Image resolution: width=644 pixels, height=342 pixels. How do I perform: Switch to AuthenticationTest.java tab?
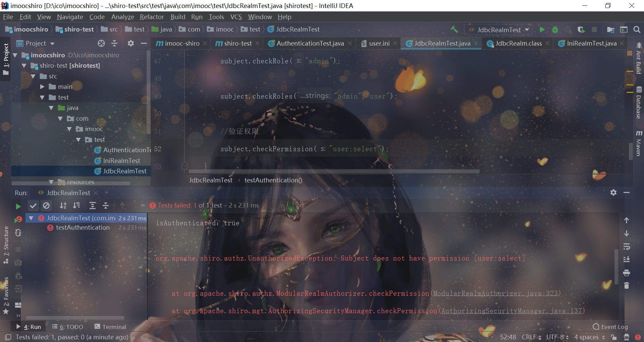click(x=310, y=43)
